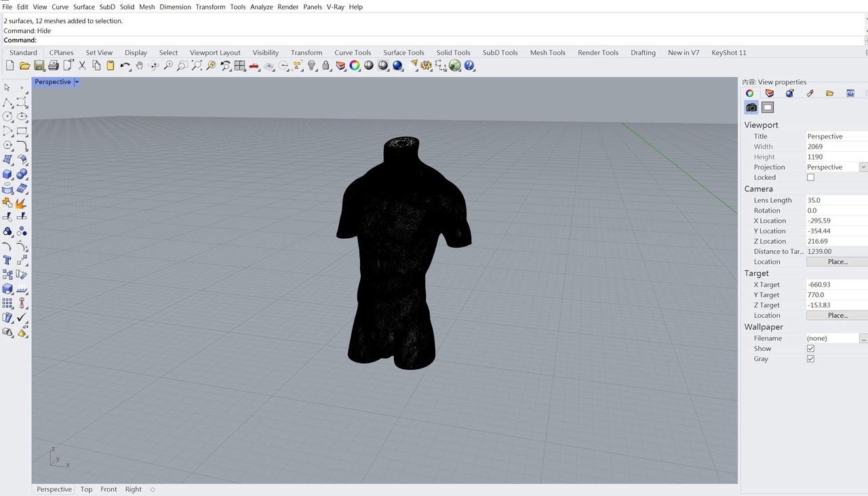Toggle the Locked checkbox
The width and height of the screenshot is (868, 496).
[x=810, y=177]
